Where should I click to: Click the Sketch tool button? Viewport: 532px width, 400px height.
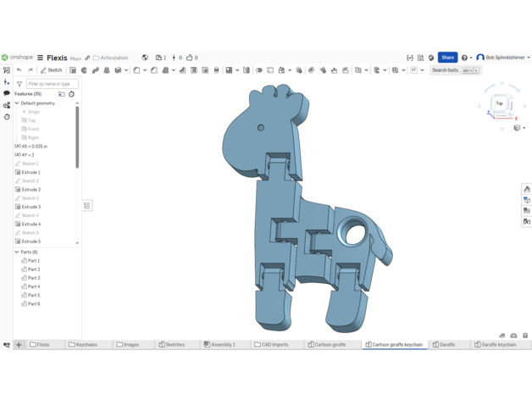pyautogui.click(x=52, y=70)
